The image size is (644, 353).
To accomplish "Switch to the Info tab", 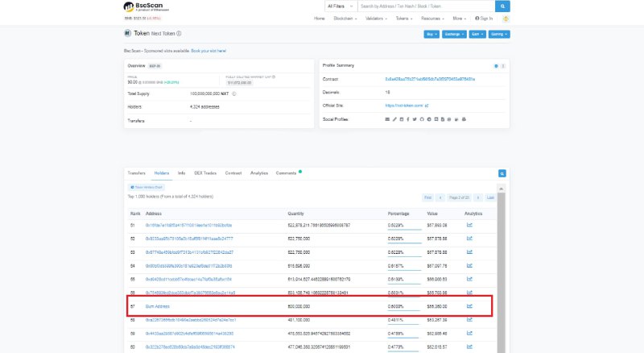I will 182,173.
